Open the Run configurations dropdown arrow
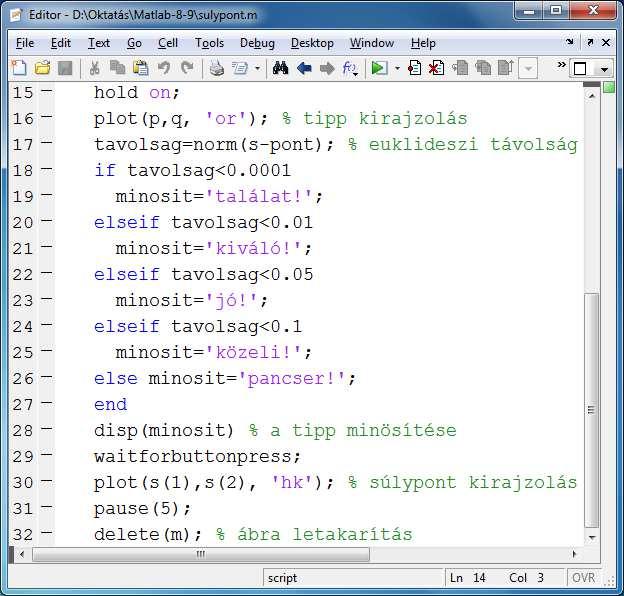This screenshot has height=596, width=624. coord(397,68)
